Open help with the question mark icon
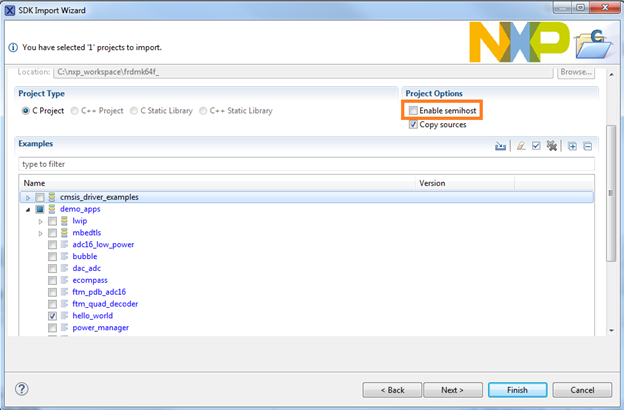The image size is (624, 410). pyautogui.click(x=22, y=389)
